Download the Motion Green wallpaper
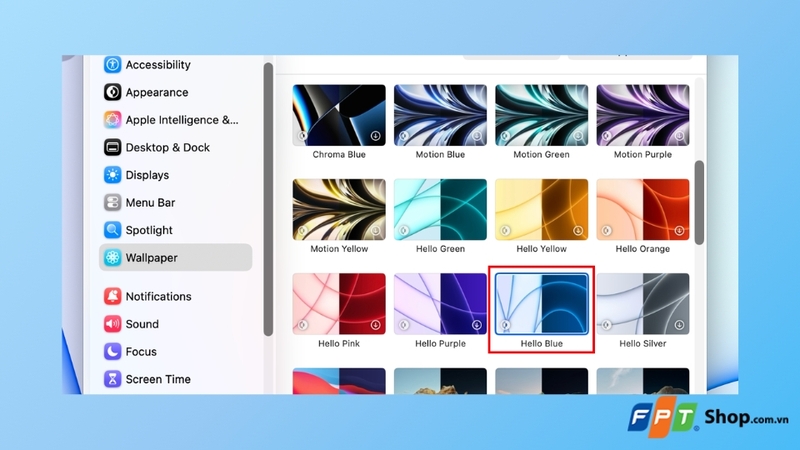800x450 pixels. pyautogui.click(x=578, y=136)
